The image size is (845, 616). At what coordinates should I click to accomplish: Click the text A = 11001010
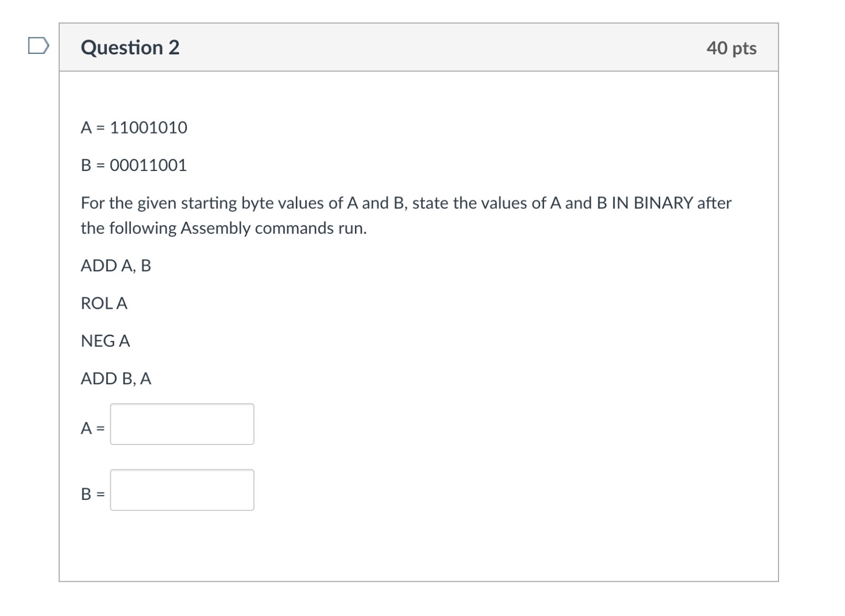pyautogui.click(x=133, y=127)
